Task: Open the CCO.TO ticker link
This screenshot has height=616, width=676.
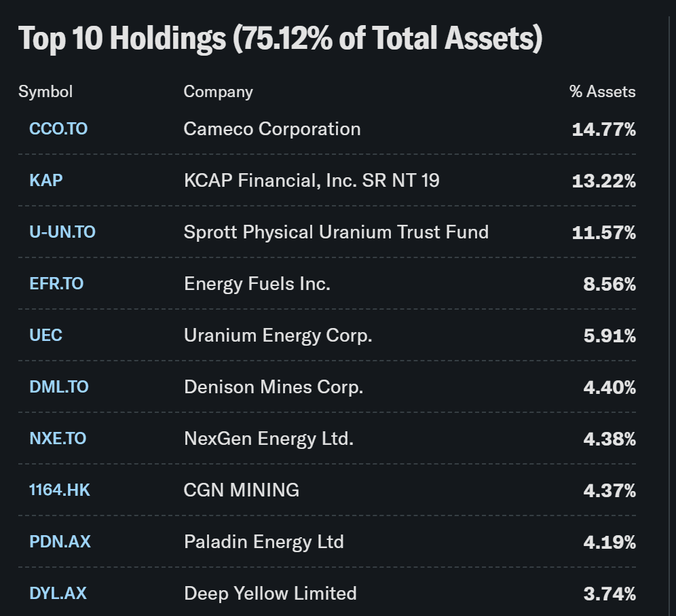Action: [58, 129]
